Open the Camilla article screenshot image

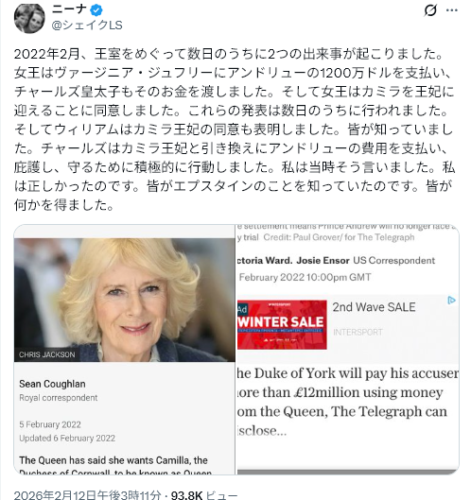pyautogui.click(x=124, y=349)
